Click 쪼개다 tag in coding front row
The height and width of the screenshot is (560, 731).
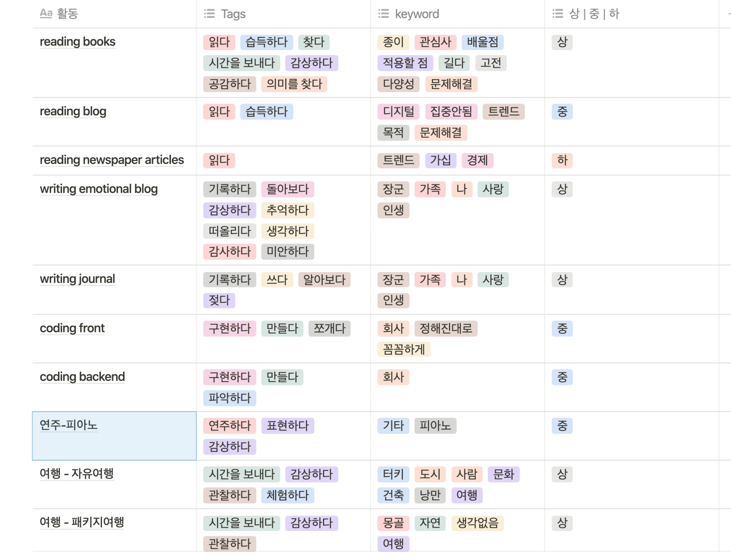[x=330, y=329]
